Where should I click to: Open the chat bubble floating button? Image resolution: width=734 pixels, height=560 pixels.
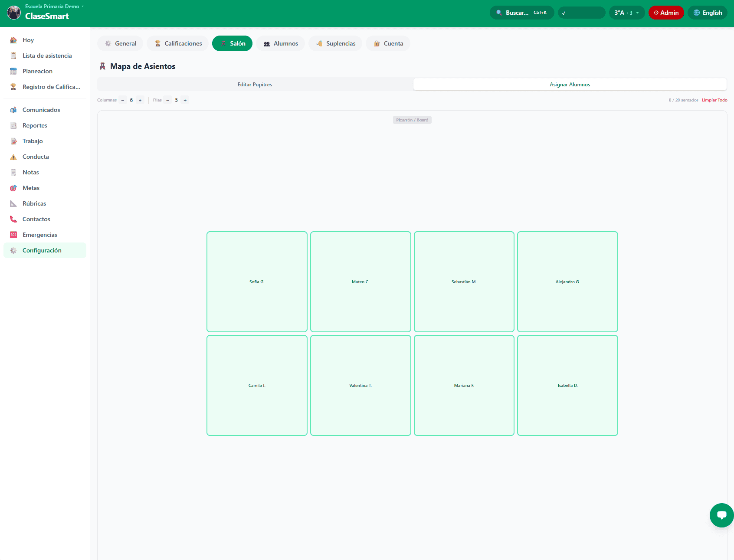click(x=721, y=515)
